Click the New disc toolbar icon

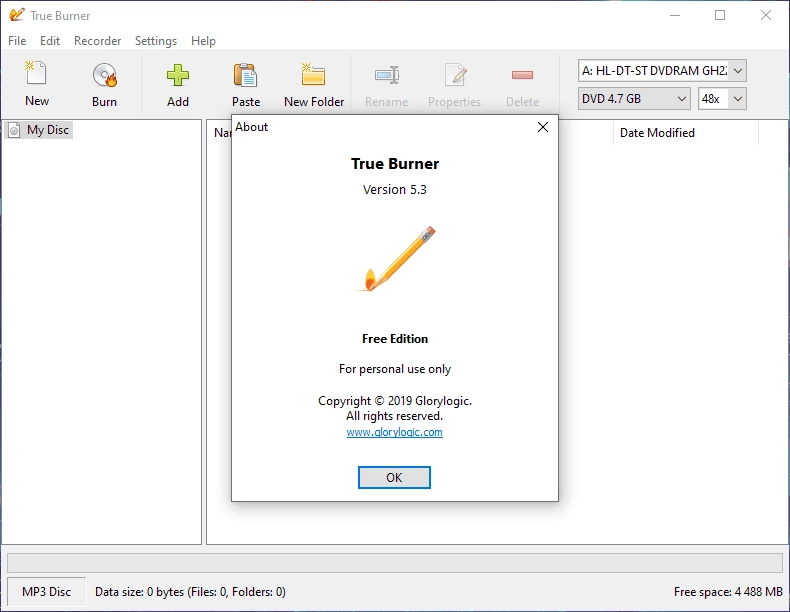pos(36,74)
